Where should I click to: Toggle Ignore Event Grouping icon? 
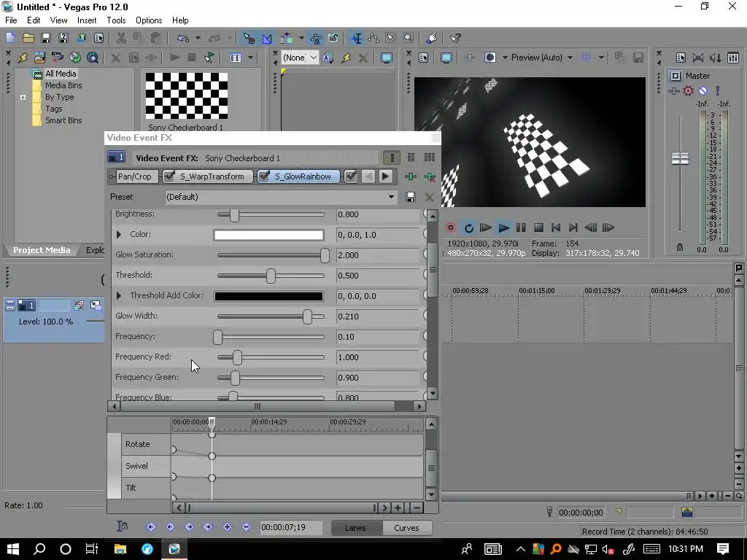pos(333,38)
